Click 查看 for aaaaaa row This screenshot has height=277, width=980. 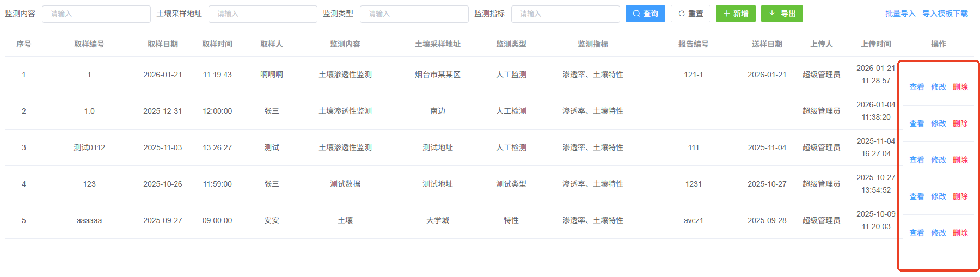pos(917,233)
